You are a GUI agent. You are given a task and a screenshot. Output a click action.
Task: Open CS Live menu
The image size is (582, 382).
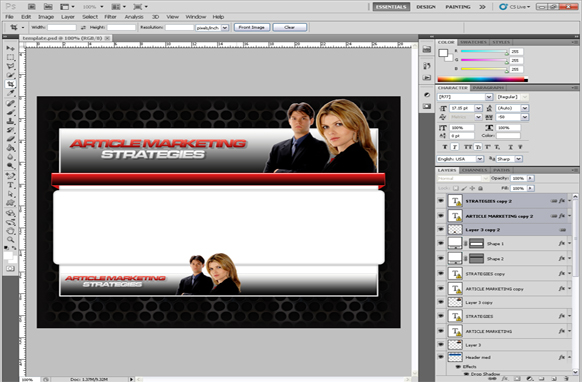(x=514, y=7)
